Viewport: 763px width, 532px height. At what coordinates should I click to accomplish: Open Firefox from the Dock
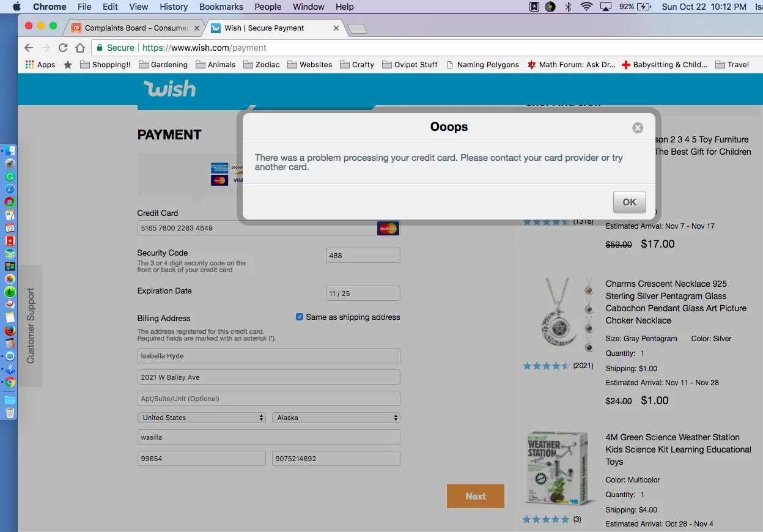[10, 330]
